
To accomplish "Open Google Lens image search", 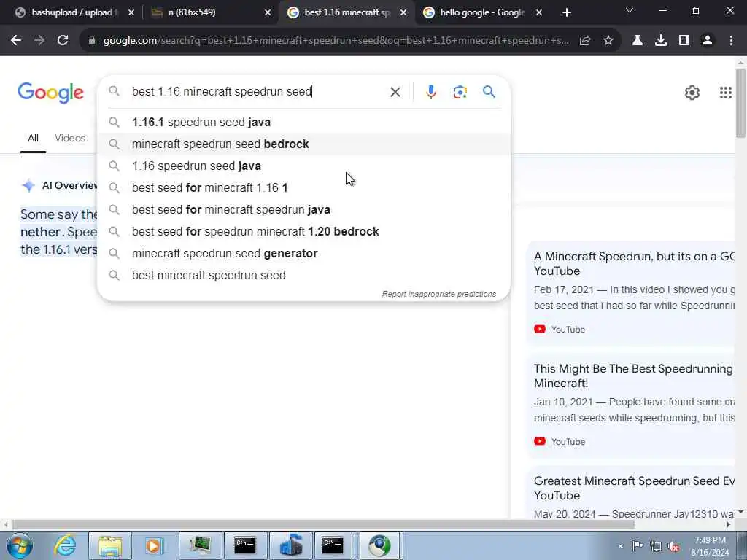I will 460,92.
